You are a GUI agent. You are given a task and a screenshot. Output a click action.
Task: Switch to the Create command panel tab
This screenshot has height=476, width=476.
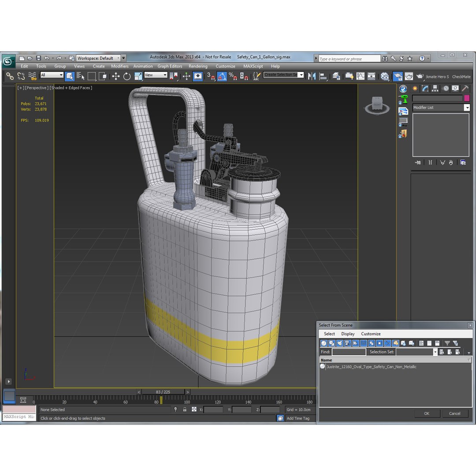414,88
